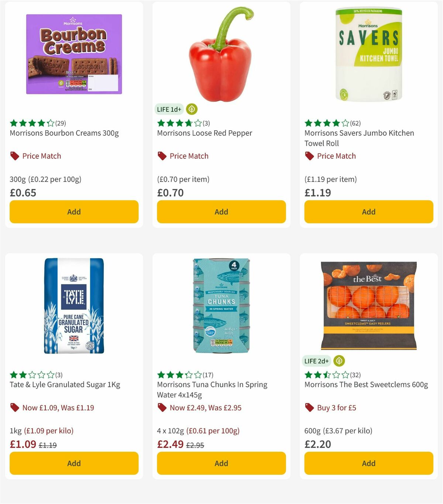Viewport: 443px width, 504px height.
Task: Click the tag icon on the Tuna Chunks offer
Action: pos(162,408)
